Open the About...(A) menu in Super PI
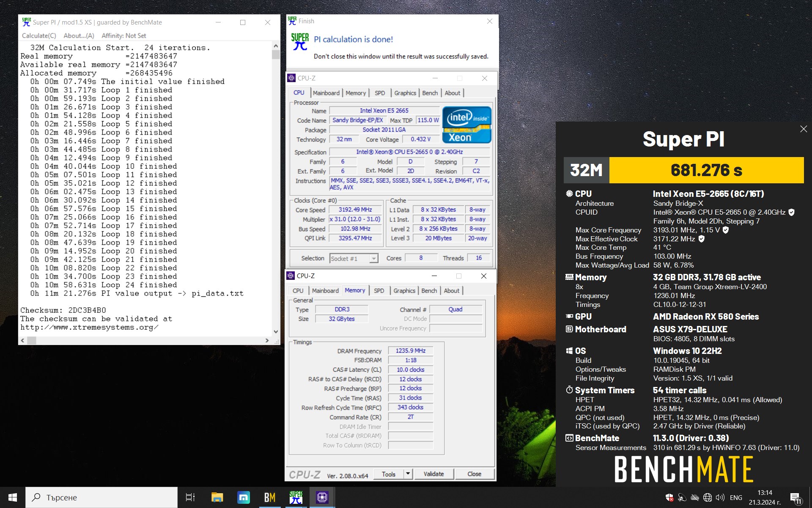 79,36
